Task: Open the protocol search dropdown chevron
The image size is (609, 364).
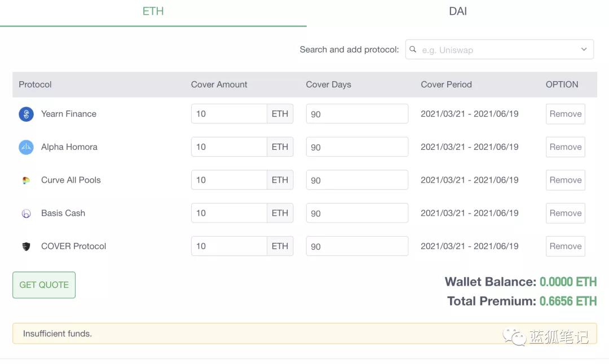Action: [x=584, y=50]
